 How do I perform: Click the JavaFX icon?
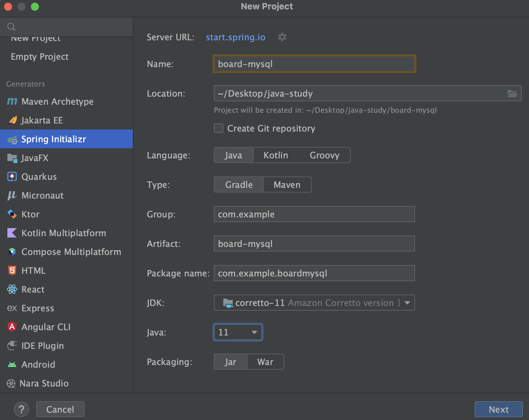pyautogui.click(x=12, y=158)
